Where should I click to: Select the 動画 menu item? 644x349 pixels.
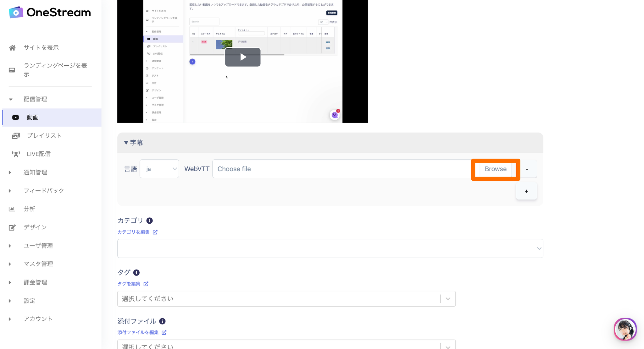pos(33,117)
